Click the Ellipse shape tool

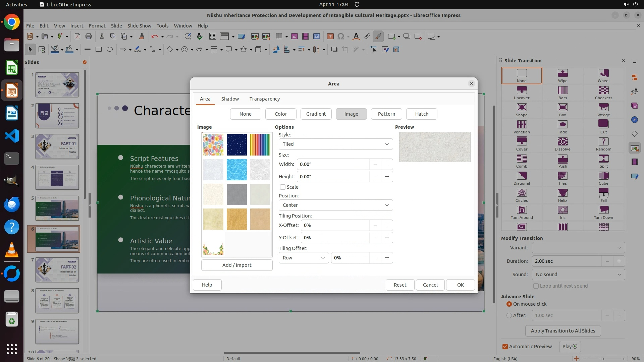click(110, 50)
